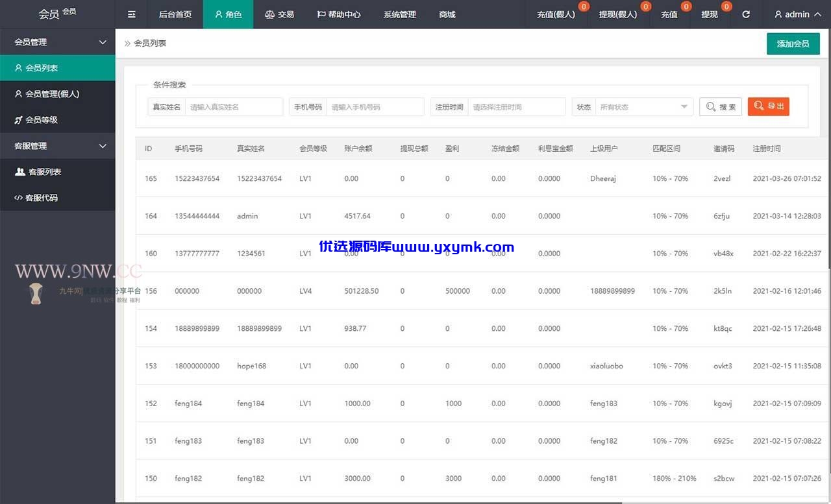The height and width of the screenshot is (504, 831).
Task: Click the notification badge on 提现(假人)
Action: [x=645, y=6]
